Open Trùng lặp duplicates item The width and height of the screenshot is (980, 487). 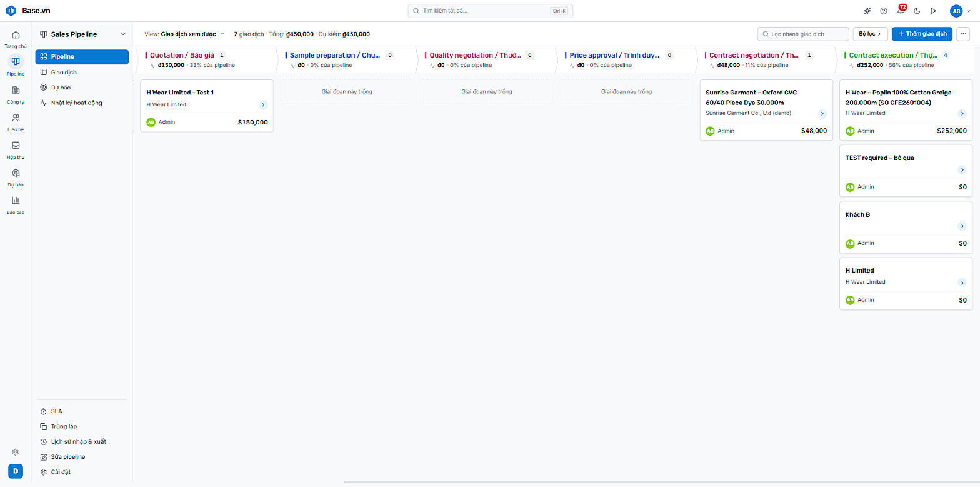[82, 426]
